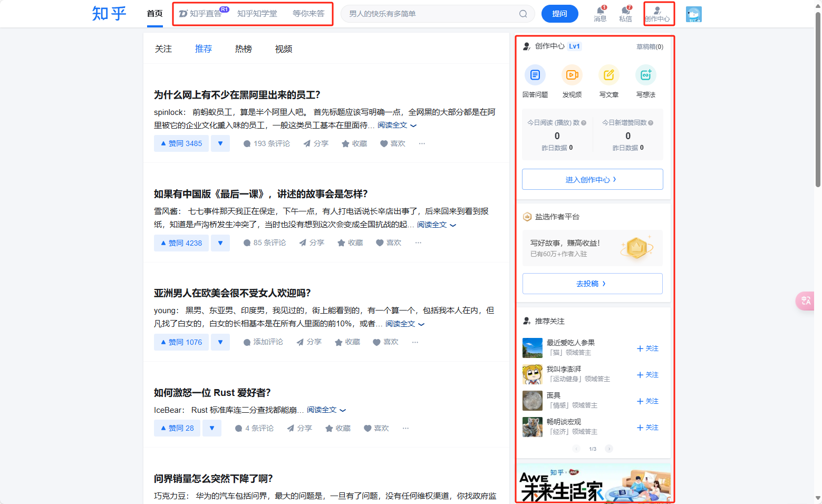
Task: Click the 发视频 icon
Action: click(572, 75)
